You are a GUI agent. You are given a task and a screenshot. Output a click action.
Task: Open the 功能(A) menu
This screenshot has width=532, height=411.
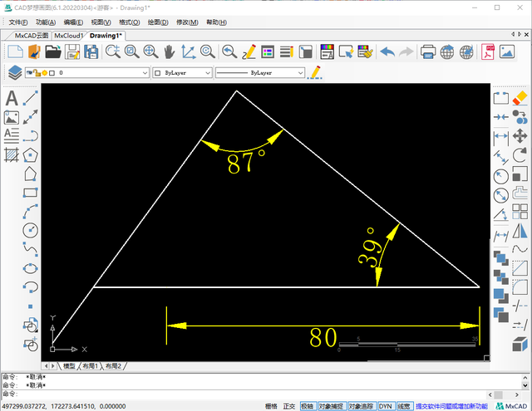46,22
